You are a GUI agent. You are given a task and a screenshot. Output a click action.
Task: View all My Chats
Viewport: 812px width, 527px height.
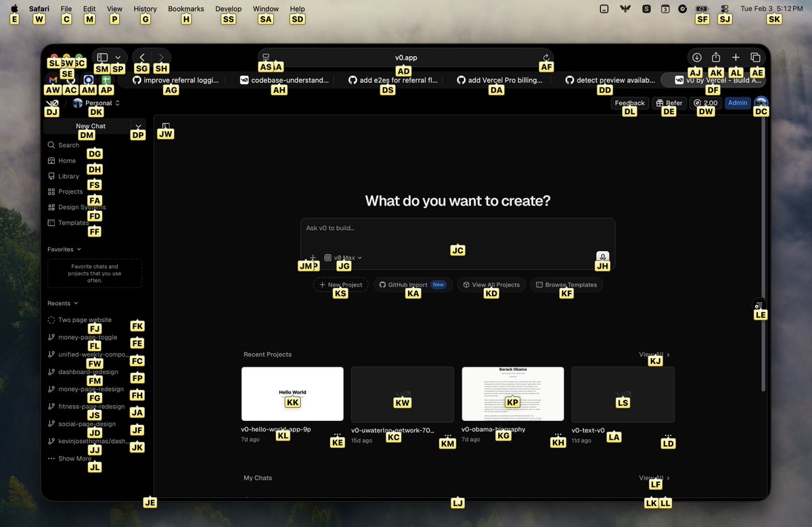point(654,478)
